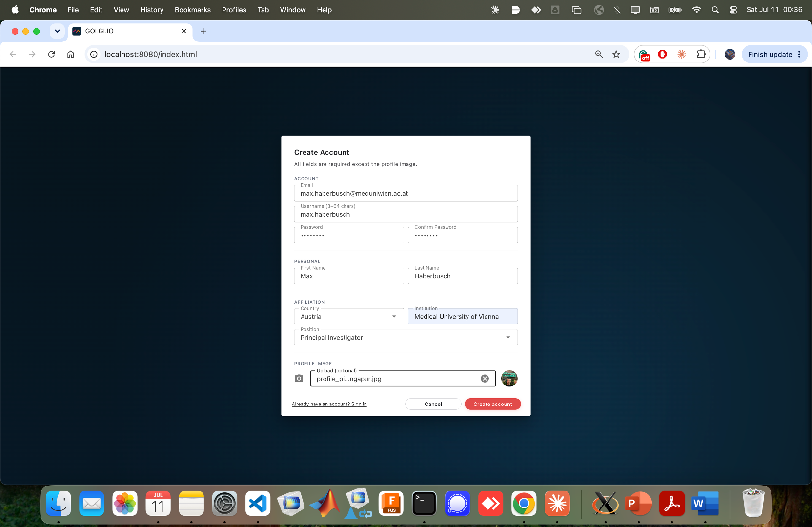This screenshot has width=812, height=527.
Task: Open Calendar from the Dock
Action: pyautogui.click(x=158, y=504)
